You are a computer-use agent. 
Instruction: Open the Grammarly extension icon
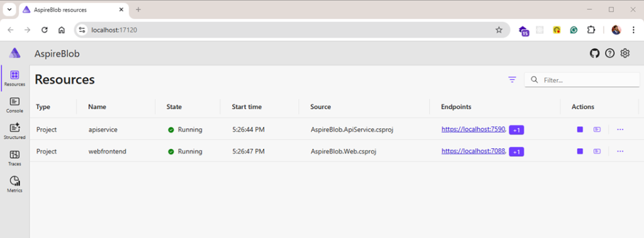(574, 30)
